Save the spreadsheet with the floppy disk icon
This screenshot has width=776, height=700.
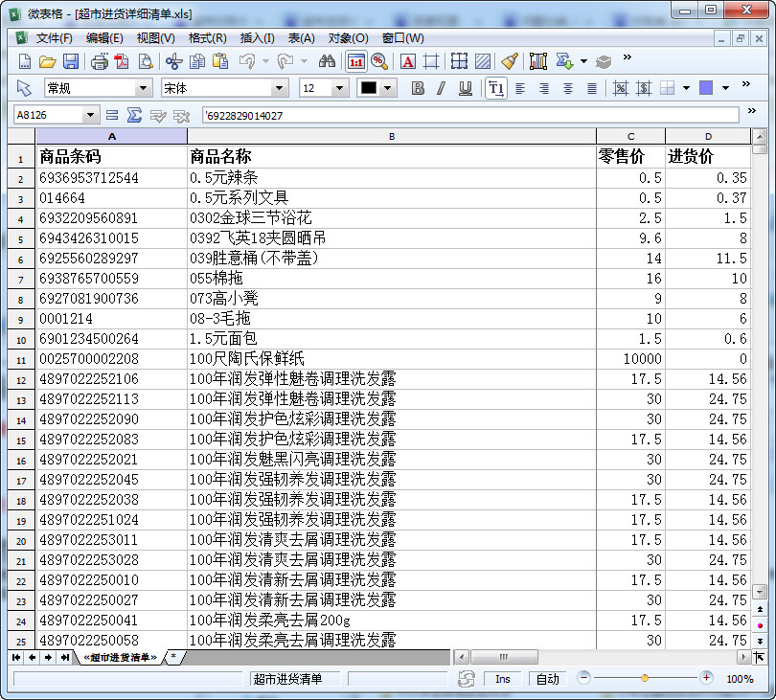click(71, 62)
